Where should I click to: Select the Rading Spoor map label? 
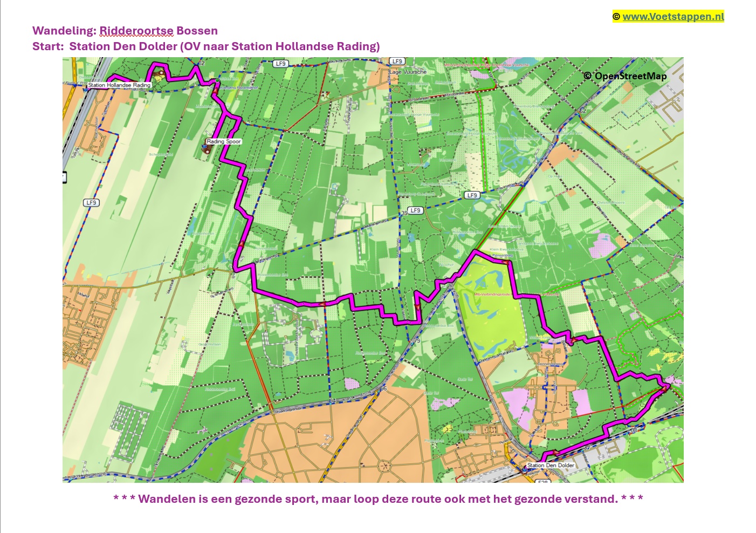[224, 141]
